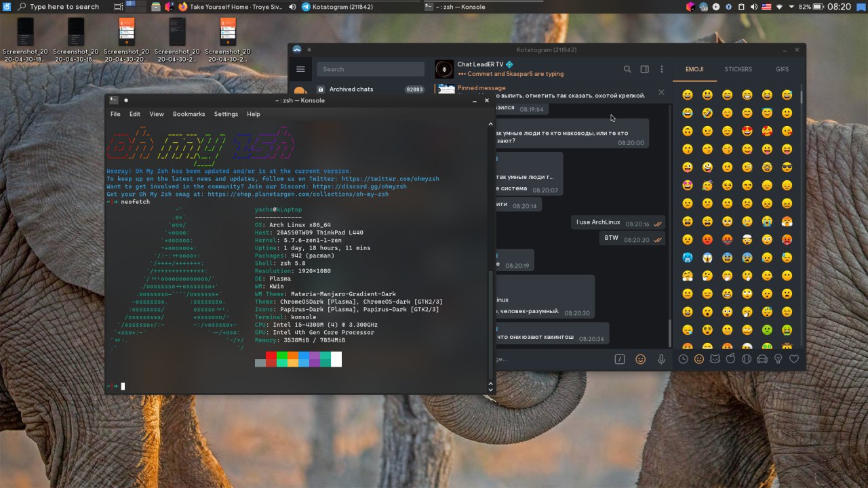Click Konsole scrollbar down arrow
The height and width of the screenshot is (488, 868).
click(x=491, y=389)
